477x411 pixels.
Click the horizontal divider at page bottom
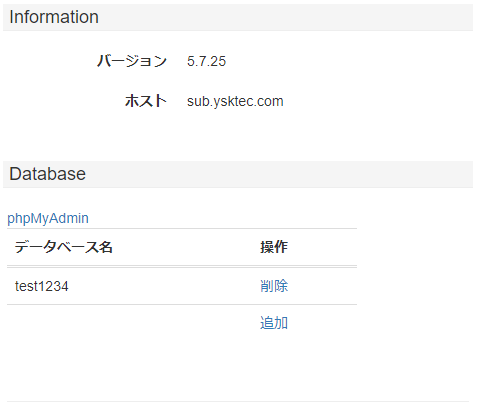[238, 401]
